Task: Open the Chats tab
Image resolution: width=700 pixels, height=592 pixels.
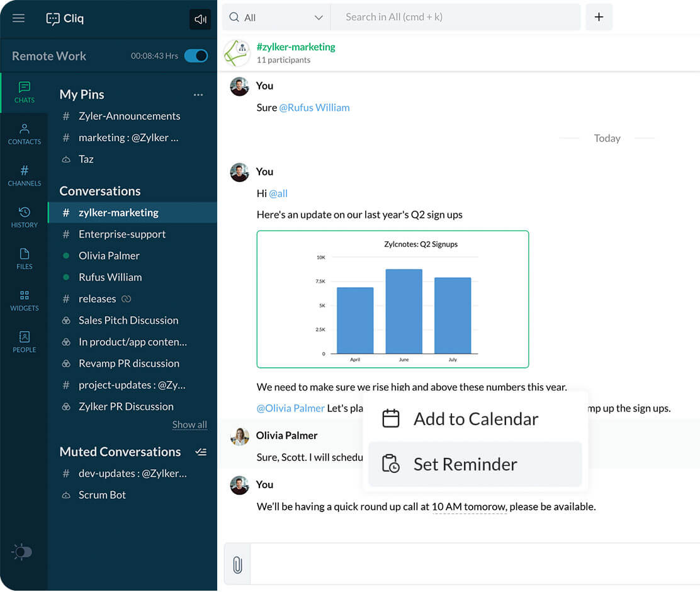Action: pos(24,93)
